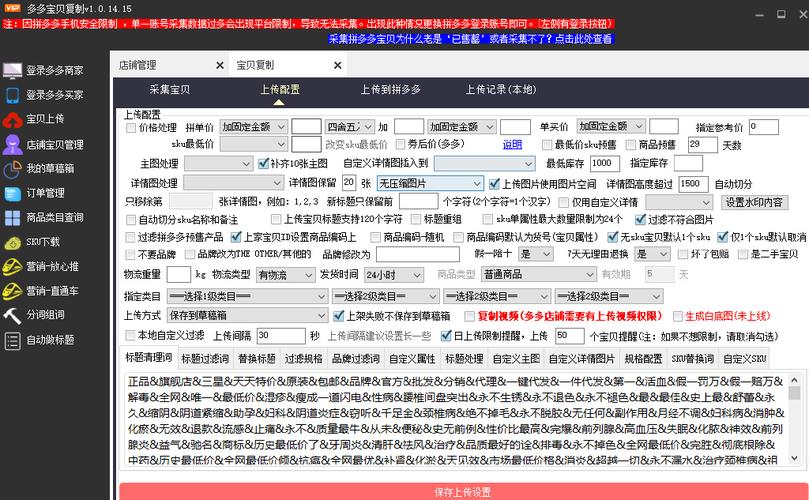
Task: Enable 不要品牌 checkbox
Action: pyautogui.click(x=131, y=254)
